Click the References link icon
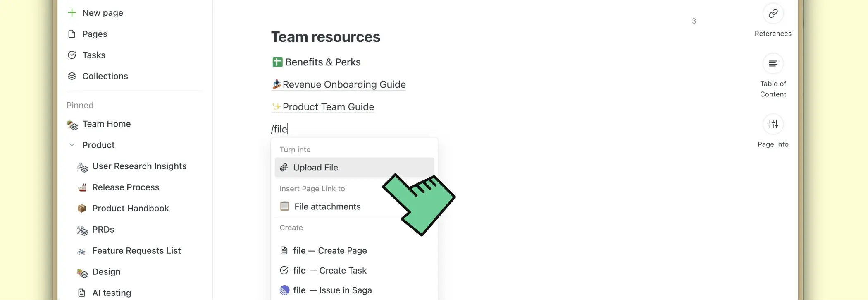The image size is (868, 300). tap(773, 14)
